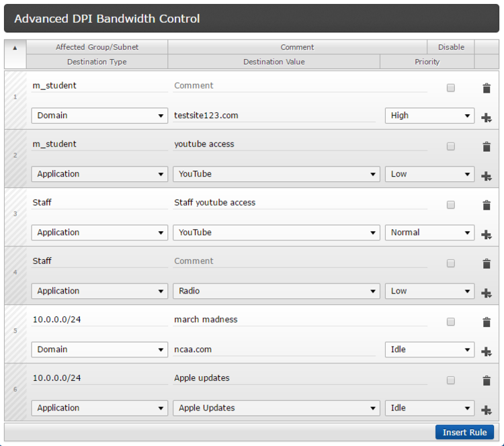Viewport: 504px width, 446px height.
Task: Click the plus icon on the ncaa.com rule
Action: 487,351
